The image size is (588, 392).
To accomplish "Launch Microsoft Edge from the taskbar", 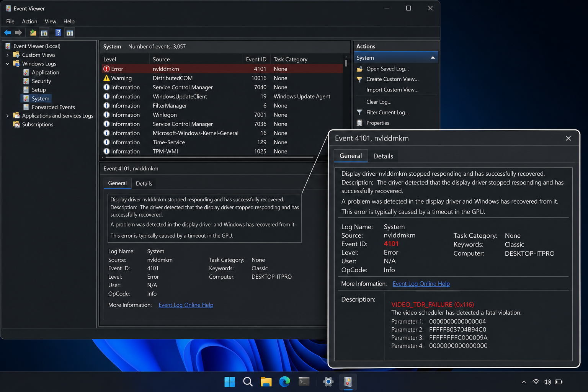I will coord(284,382).
